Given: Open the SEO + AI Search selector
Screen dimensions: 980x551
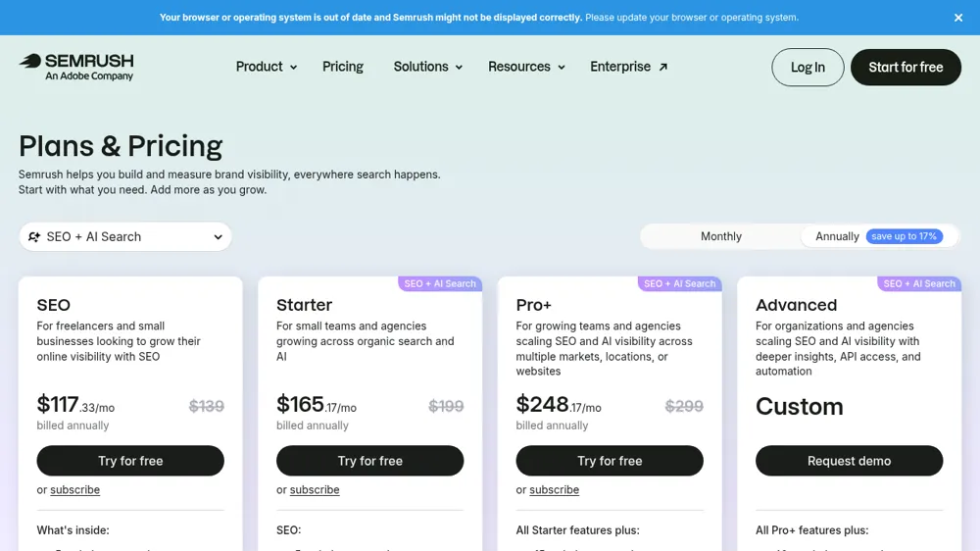Looking at the screenshot, I should 125,236.
